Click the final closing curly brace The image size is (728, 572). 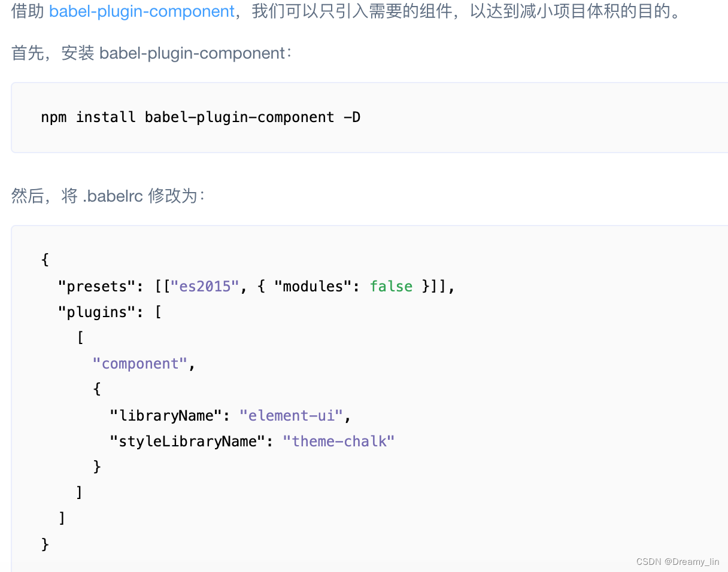tap(45, 544)
